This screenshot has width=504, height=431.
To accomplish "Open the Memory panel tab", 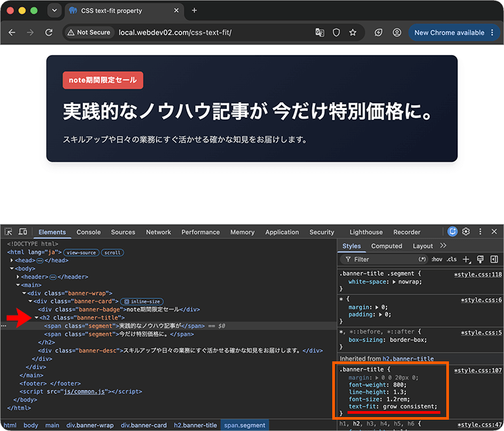I will click(x=242, y=232).
